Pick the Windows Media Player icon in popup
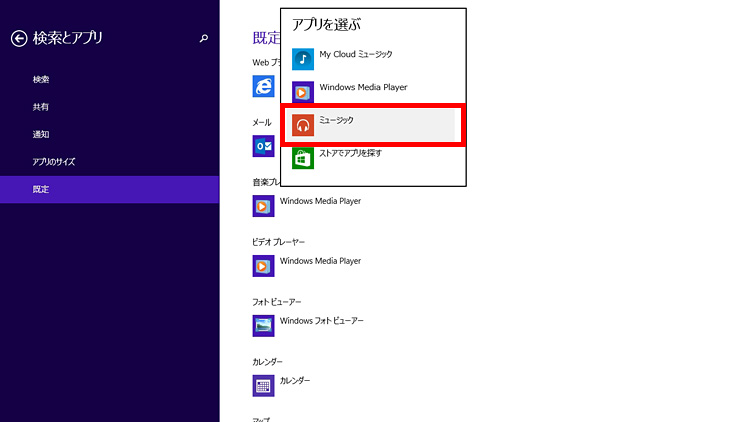The height and width of the screenshot is (422, 750). point(303,92)
